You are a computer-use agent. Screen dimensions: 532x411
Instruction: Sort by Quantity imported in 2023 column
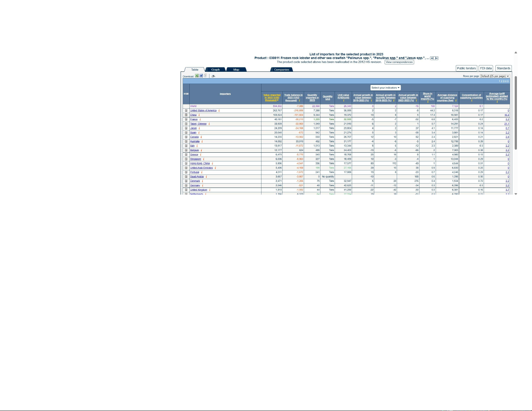pos(312,98)
